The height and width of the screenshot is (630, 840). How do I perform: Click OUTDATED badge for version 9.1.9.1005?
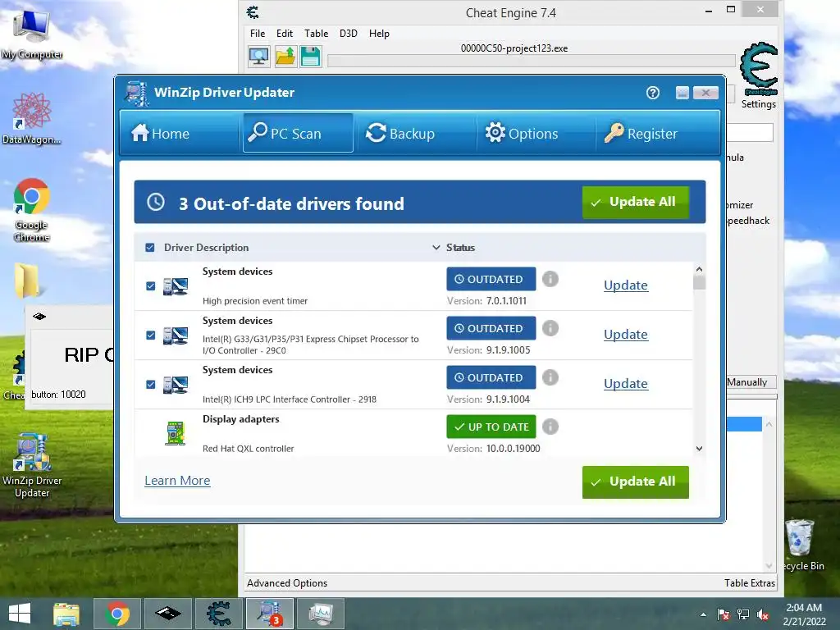(491, 328)
